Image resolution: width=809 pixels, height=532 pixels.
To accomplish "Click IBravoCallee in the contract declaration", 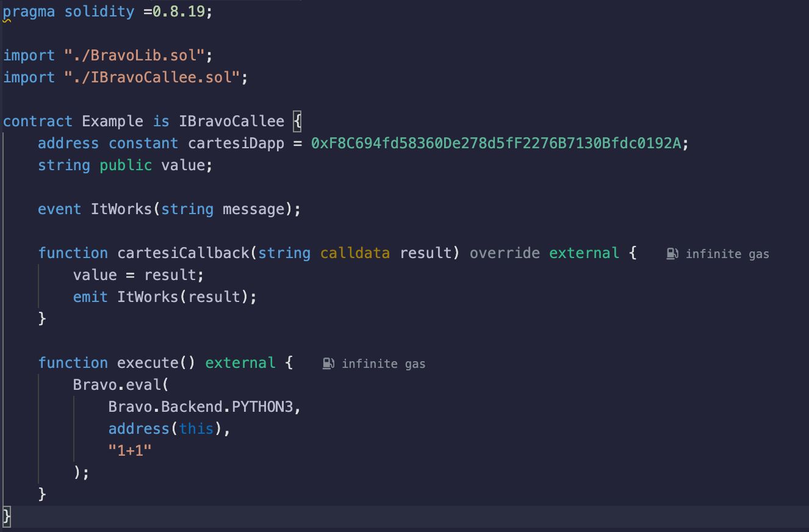I will pos(231,121).
